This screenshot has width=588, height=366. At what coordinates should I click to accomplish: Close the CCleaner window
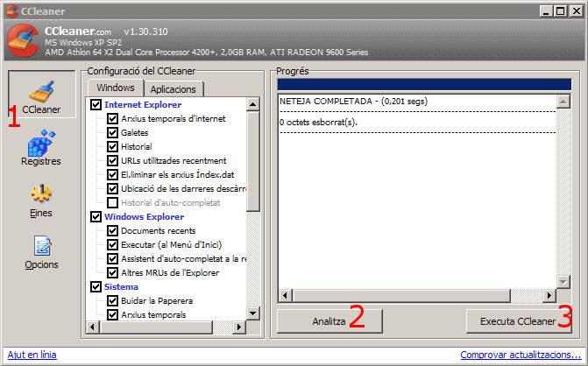(576, 11)
